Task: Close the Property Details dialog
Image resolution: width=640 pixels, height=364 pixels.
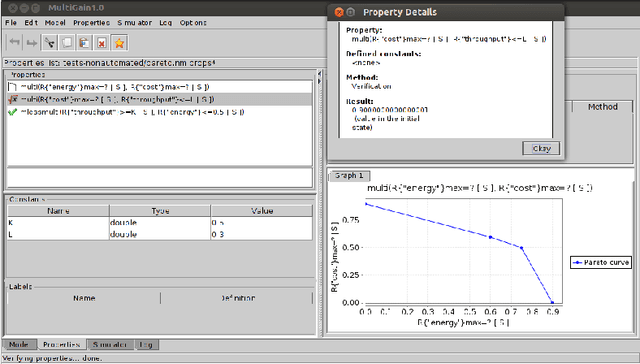Action: [339, 12]
